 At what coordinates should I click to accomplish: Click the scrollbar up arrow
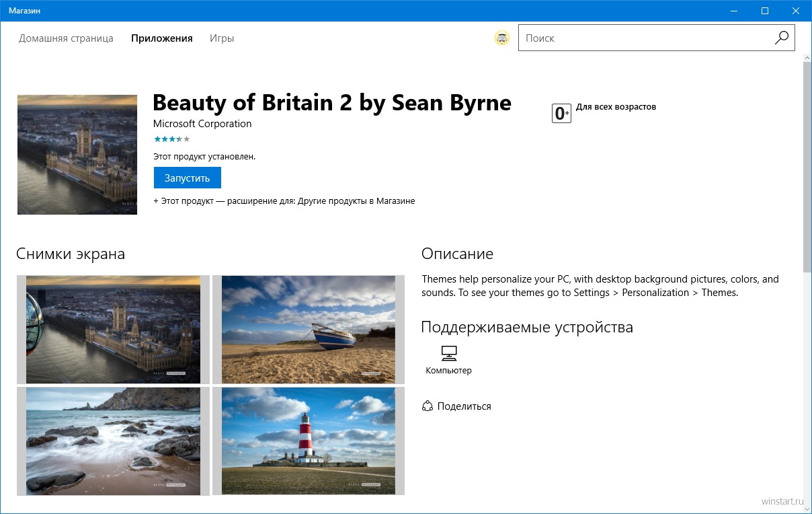[807, 59]
